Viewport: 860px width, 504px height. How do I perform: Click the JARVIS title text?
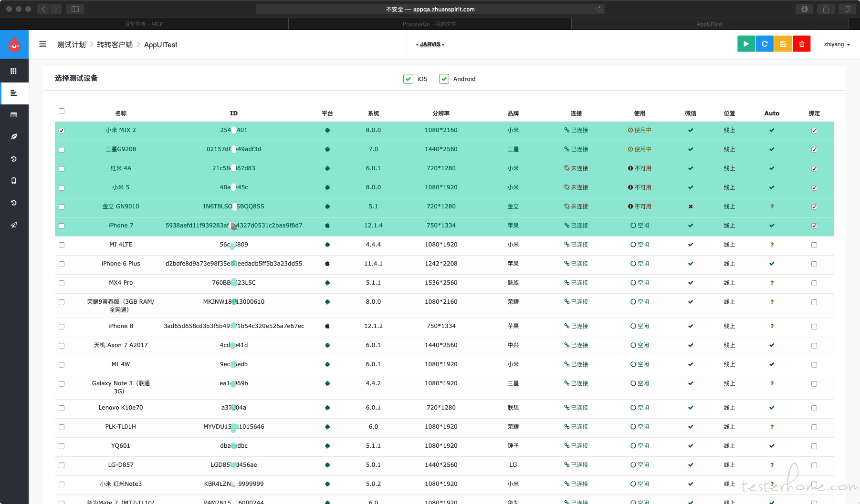[x=430, y=44]
